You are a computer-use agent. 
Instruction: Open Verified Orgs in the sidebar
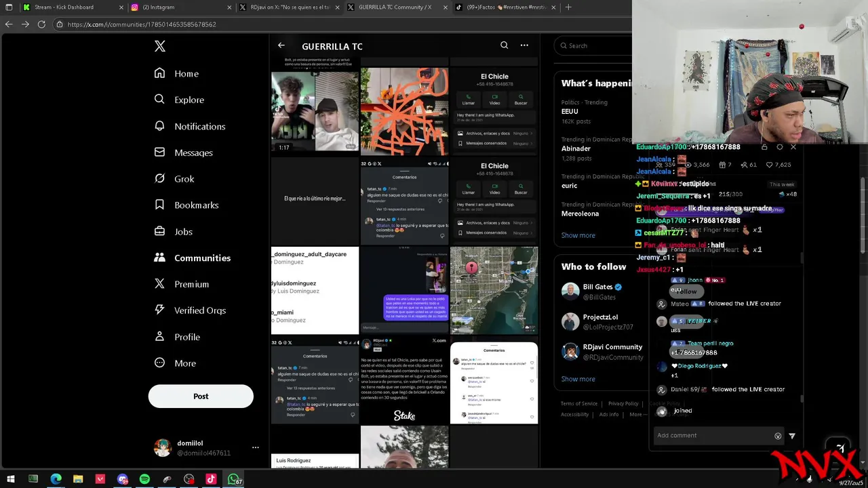[x=189, y=310]
